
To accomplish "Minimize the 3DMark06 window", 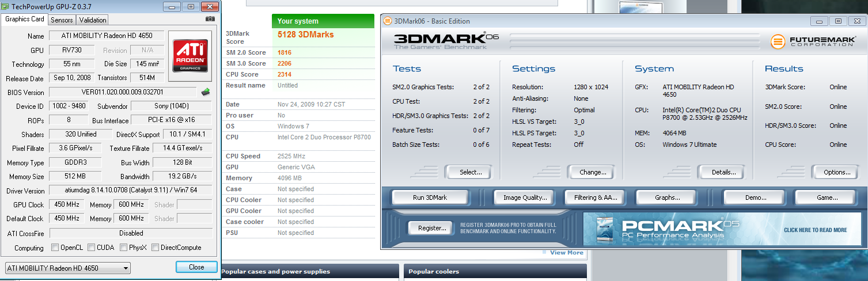I will point(819,21).
